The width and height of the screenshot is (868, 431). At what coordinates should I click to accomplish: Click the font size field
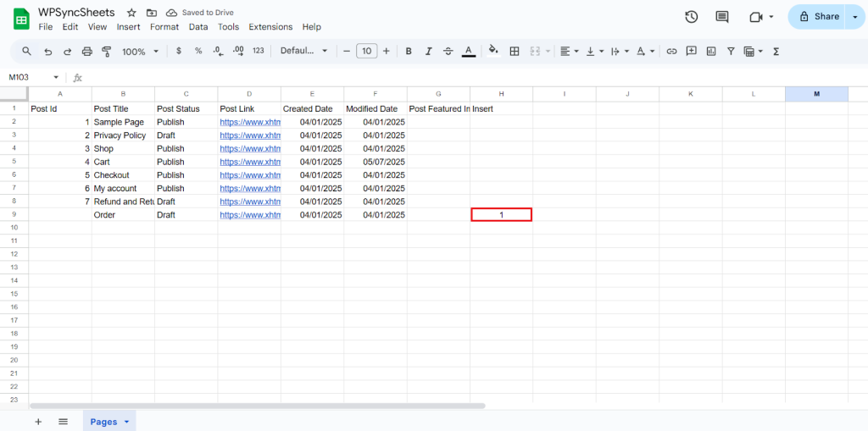point(366,52)
